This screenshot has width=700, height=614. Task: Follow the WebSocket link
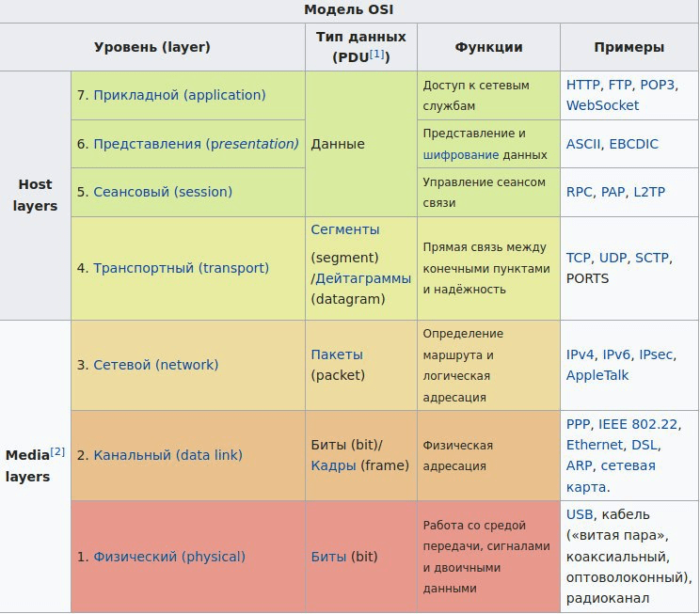pyautogui.click(x=602, y=105)
